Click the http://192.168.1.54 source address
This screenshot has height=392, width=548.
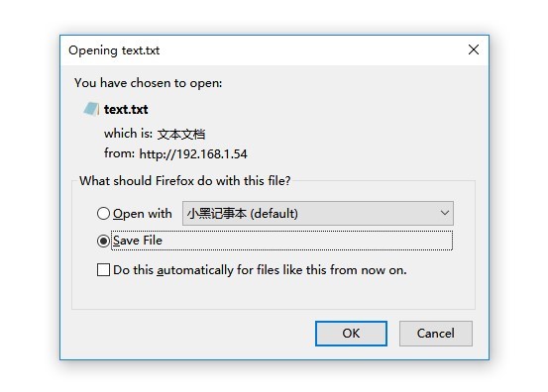click(193, 154)
